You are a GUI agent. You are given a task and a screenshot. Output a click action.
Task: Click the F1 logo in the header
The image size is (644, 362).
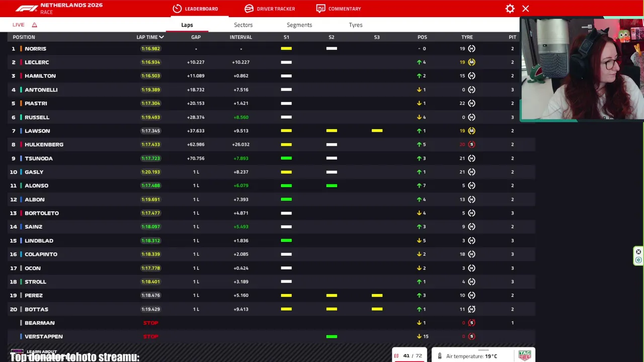26,9
